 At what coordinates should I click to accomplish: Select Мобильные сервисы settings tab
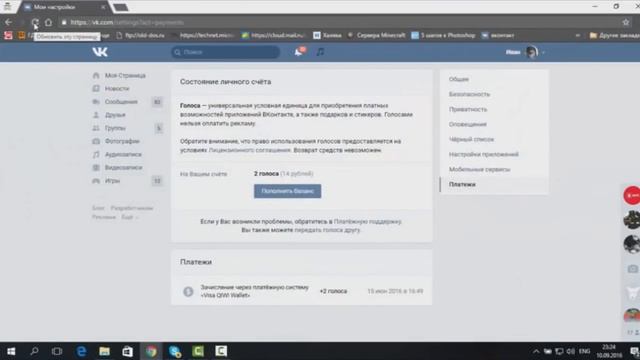[x=480, y=169]
